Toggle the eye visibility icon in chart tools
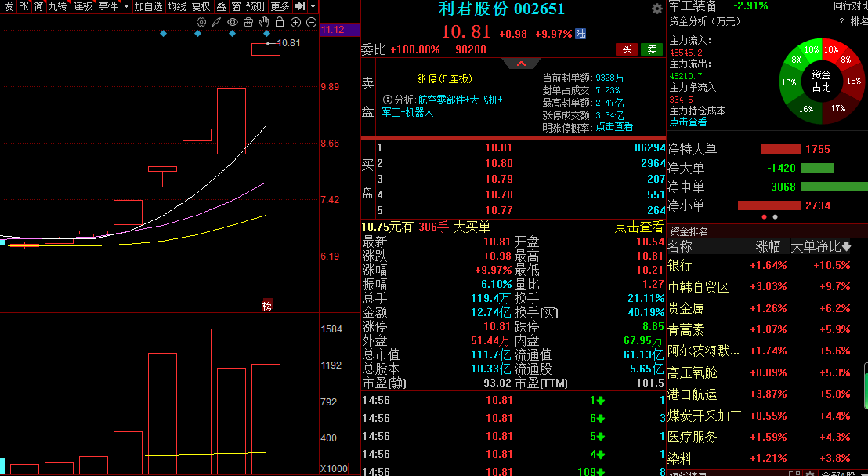Viewport: 868px width, 476px height. (x=233, y=22)
